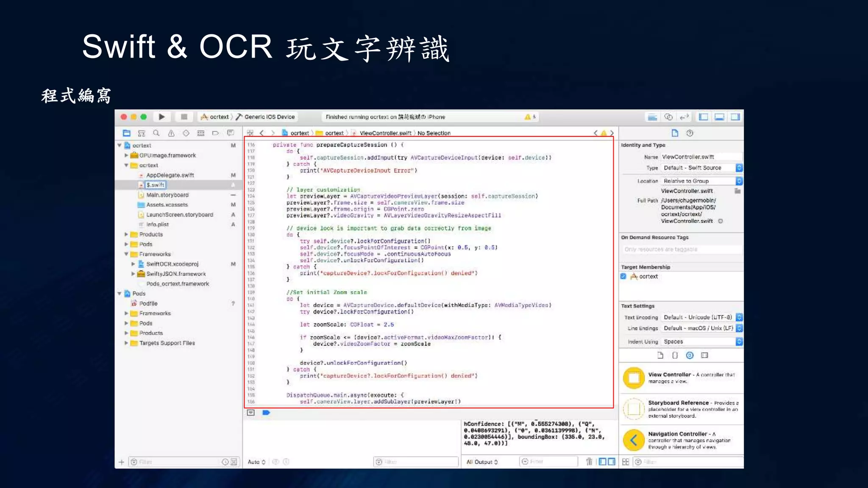Open the Type dropdown 'Default - Swift Source'
The height and width of the screenshot is (488, 868).
click(701, 168)
